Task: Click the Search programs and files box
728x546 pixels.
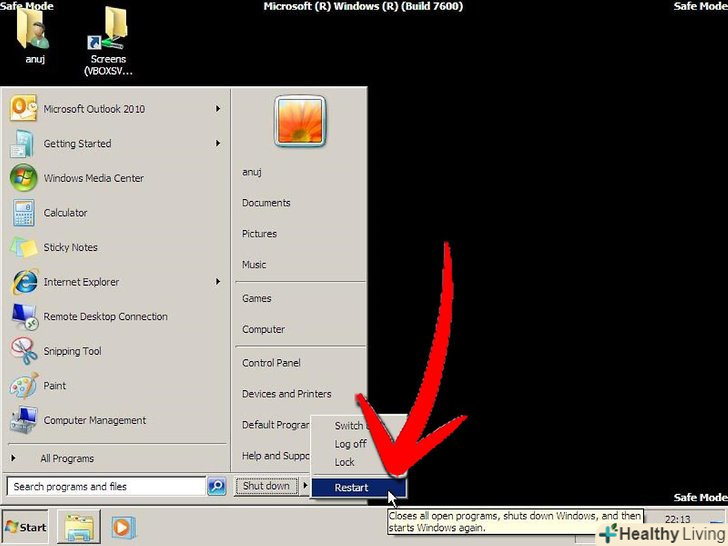Action: pos(106,486)
